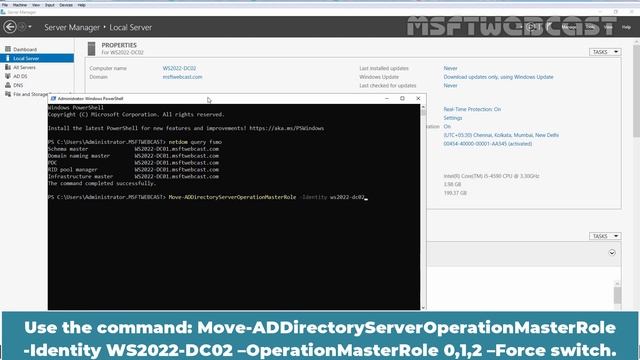640x360 pixels.
Task: Click 'Schema master' output row
Action: tap(133, 149)
